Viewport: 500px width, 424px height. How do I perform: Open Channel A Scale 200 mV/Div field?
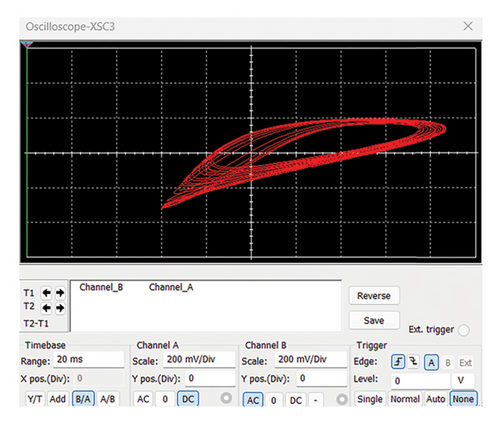(199, 360)
